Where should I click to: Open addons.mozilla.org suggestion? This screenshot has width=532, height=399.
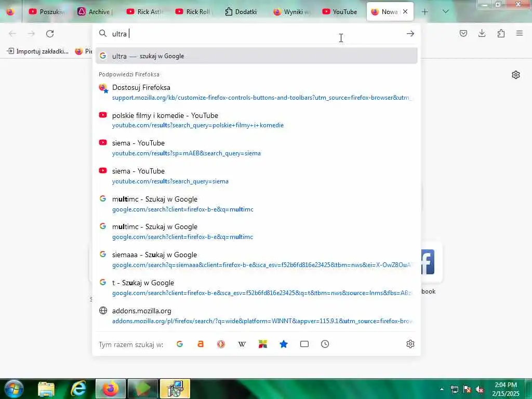[x=256, y=315]
